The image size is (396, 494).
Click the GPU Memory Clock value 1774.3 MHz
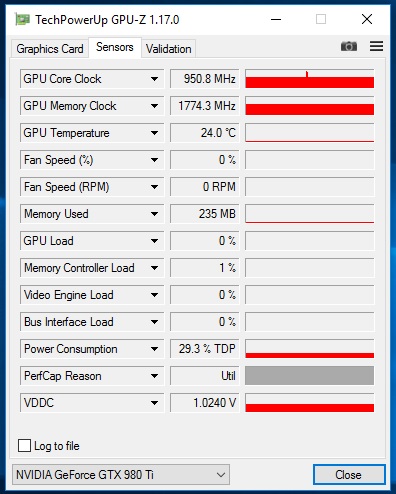coord(205,106)
